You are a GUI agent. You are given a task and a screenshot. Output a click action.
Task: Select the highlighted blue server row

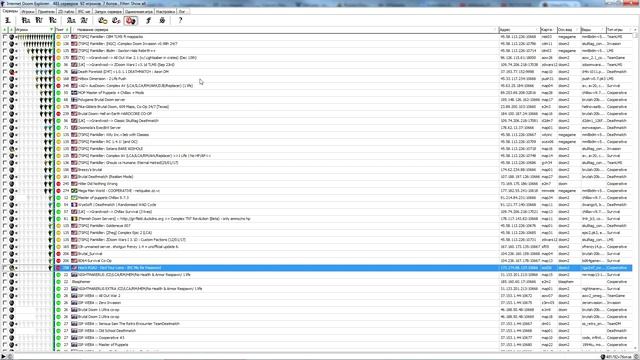pos(317,268)
